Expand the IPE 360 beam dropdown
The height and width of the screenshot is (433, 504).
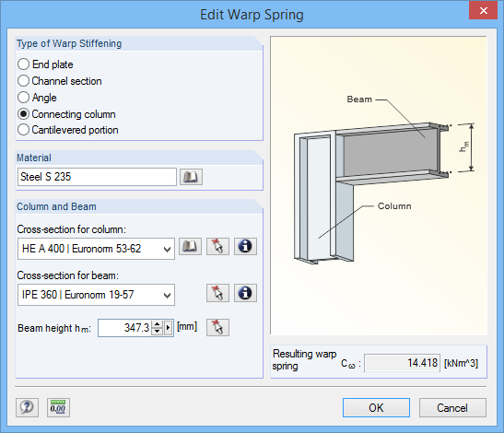(167, 295)
